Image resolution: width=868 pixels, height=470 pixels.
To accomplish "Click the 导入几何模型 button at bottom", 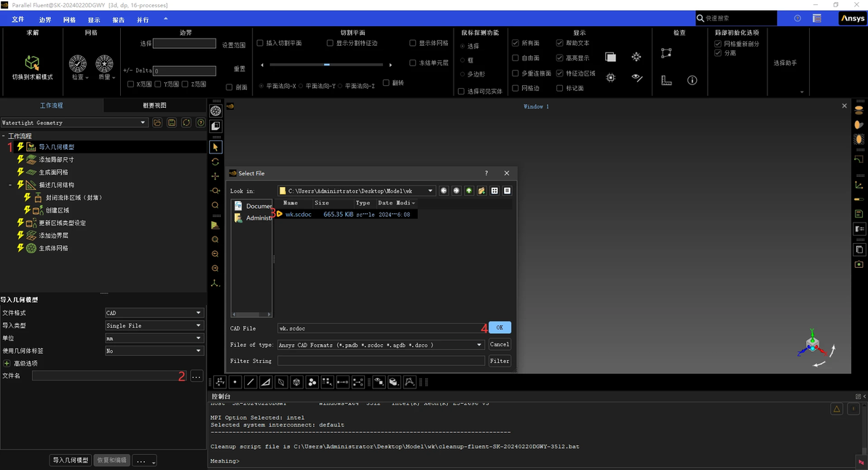I will [x=71, y=460].
